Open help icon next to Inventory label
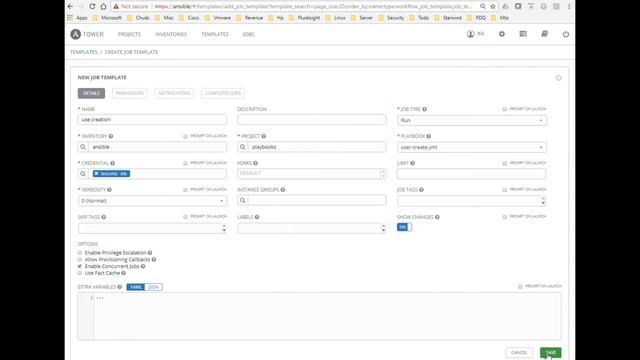This screenshot has width=640, height=360. (x=111, y=136)
